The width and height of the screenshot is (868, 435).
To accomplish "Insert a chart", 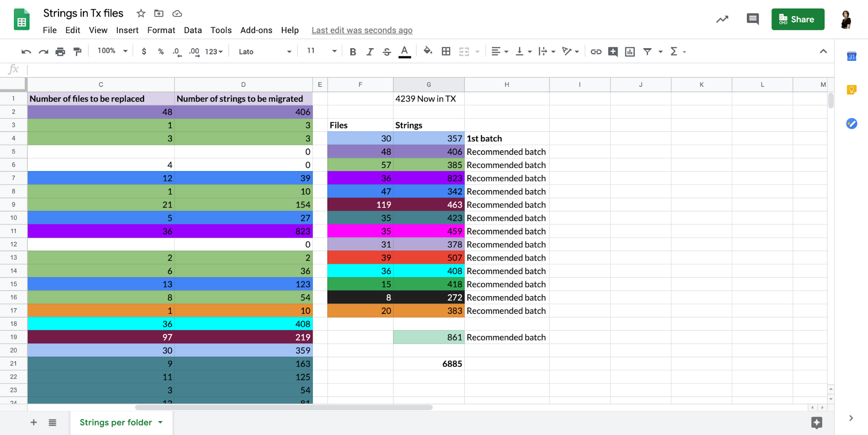I will click(630, 52).
